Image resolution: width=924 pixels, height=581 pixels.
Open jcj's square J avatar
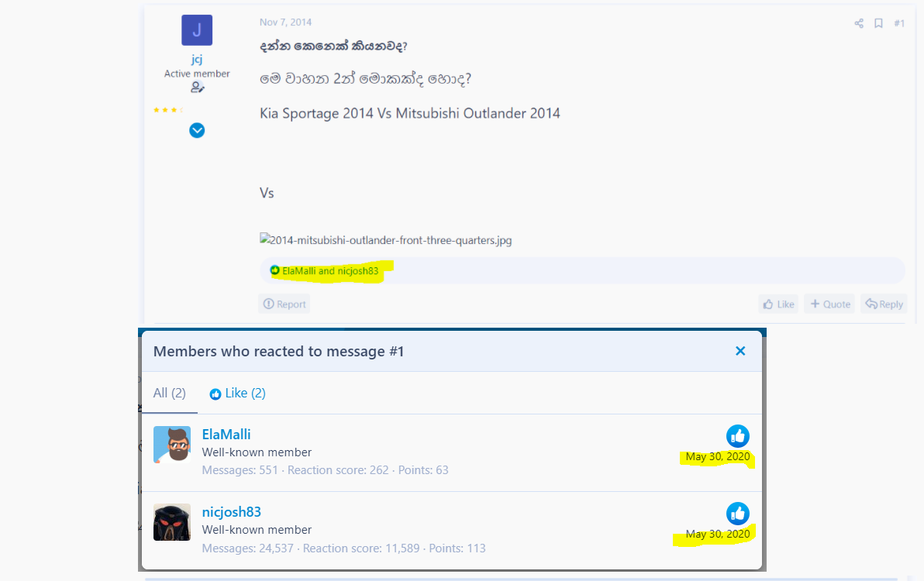coord(197,30)
